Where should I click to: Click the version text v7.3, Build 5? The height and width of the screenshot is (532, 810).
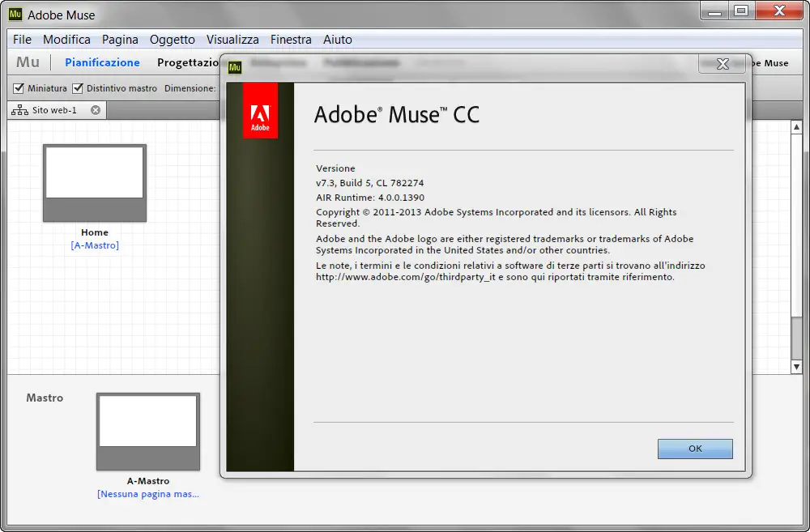point(370,183)
